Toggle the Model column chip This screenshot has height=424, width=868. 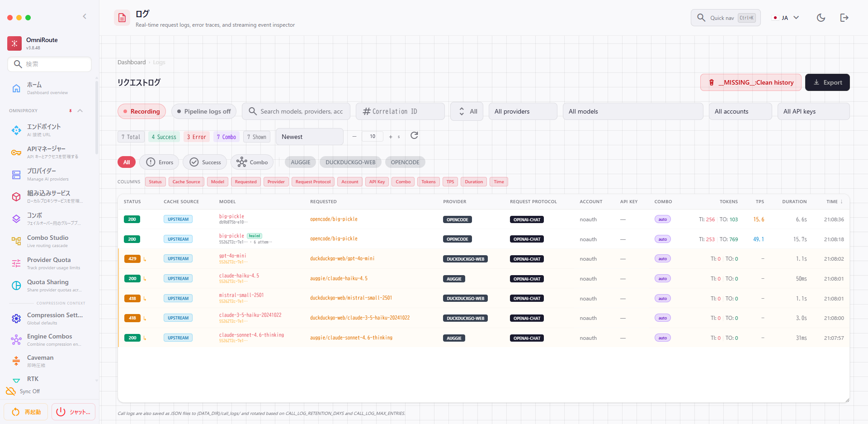click(217, 182)
